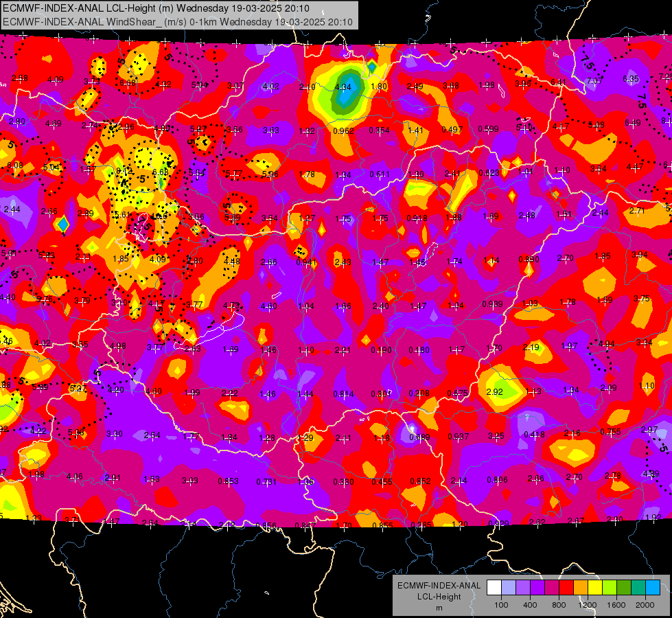Click the deep purple legend swatch
This screenshot has width=672, height=618.
tap(537, 587)
